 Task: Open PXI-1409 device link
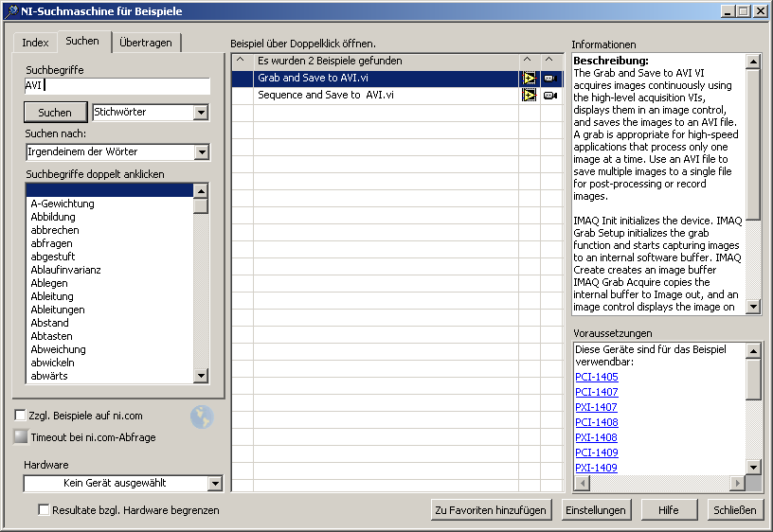pyautogui.click(x=596, y=468)
